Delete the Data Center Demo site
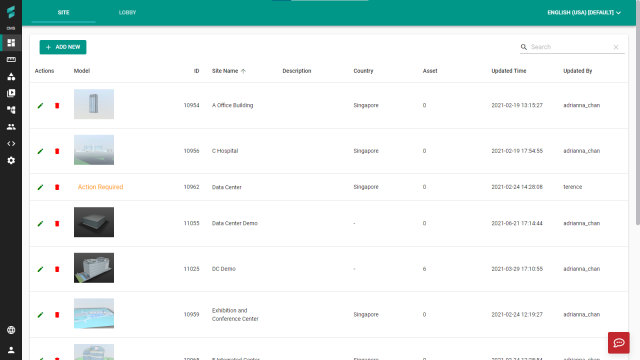This screenshot has height=360, width=640. (x=57, y=224)
